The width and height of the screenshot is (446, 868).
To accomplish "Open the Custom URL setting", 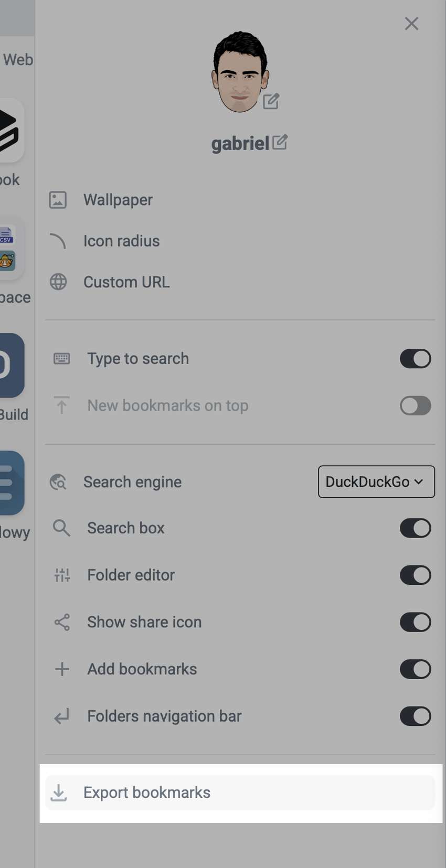I will point(126,282).
